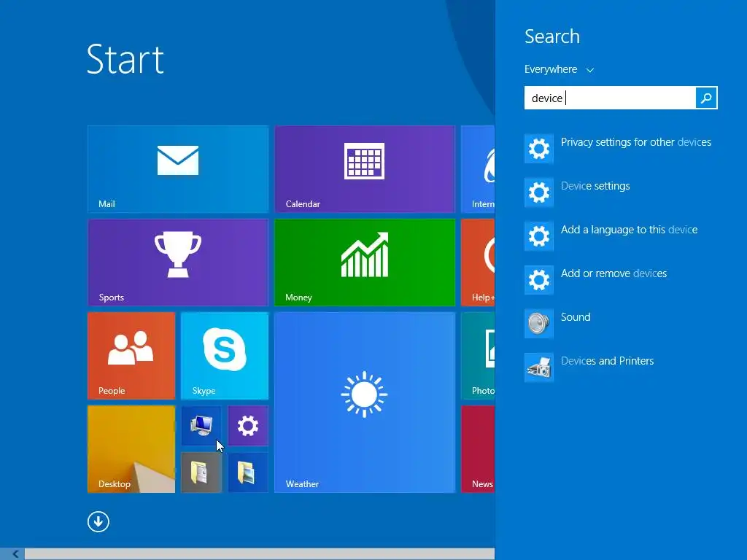Viewport: 747px width, 560px height.
Task: Open the Photos tile
Action: pos(479,356)
